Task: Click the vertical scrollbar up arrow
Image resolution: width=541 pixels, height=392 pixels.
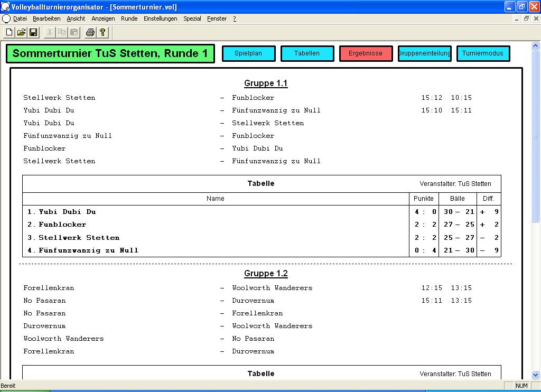Action: (x=536, y=45)
